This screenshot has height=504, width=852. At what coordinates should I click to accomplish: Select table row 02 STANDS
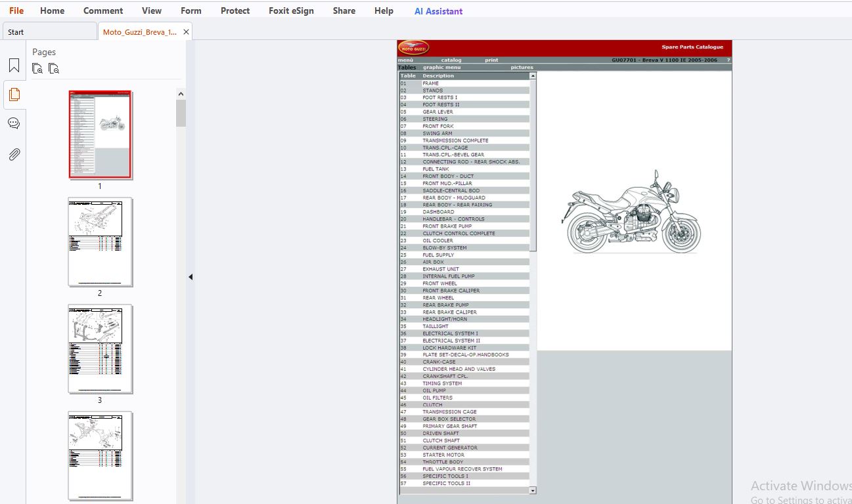coord(464,91)
